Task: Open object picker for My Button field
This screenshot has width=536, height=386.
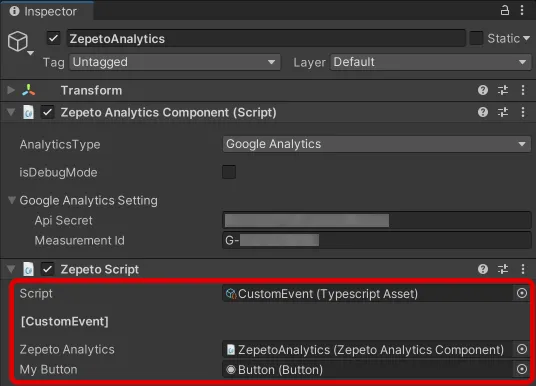Action: (x=522, y=369)
